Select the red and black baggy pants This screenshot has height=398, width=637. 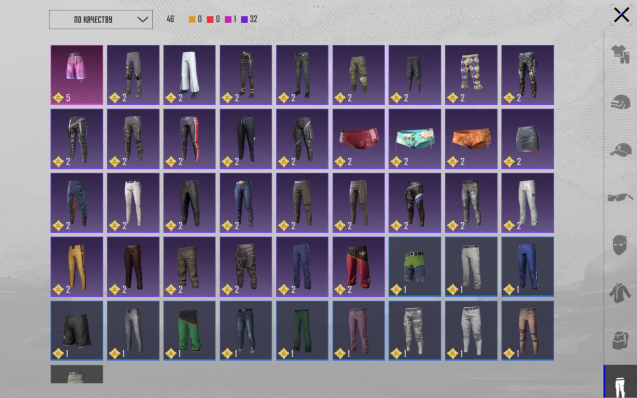click(358, 267)
